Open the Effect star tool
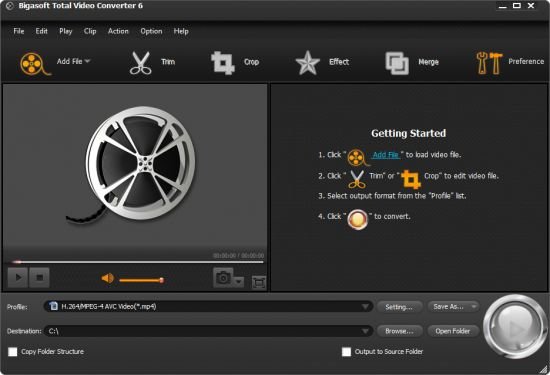Screen dimensions: 550x375 click(x=307, y=63)
